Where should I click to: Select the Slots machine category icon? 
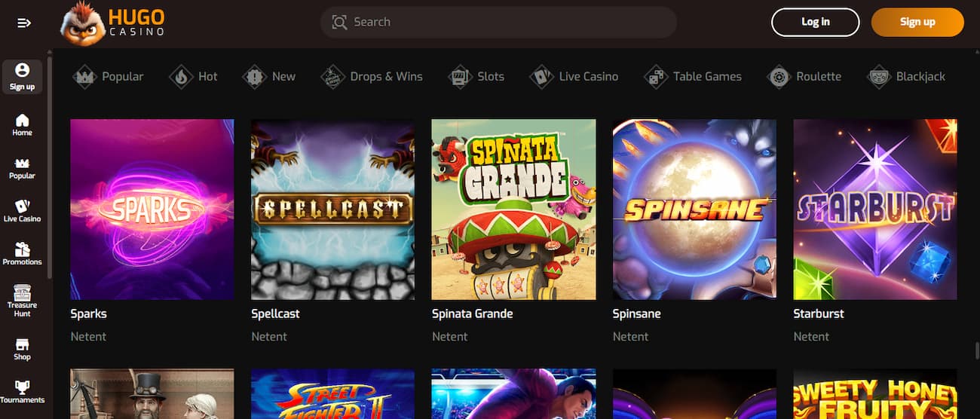point(460,77)
